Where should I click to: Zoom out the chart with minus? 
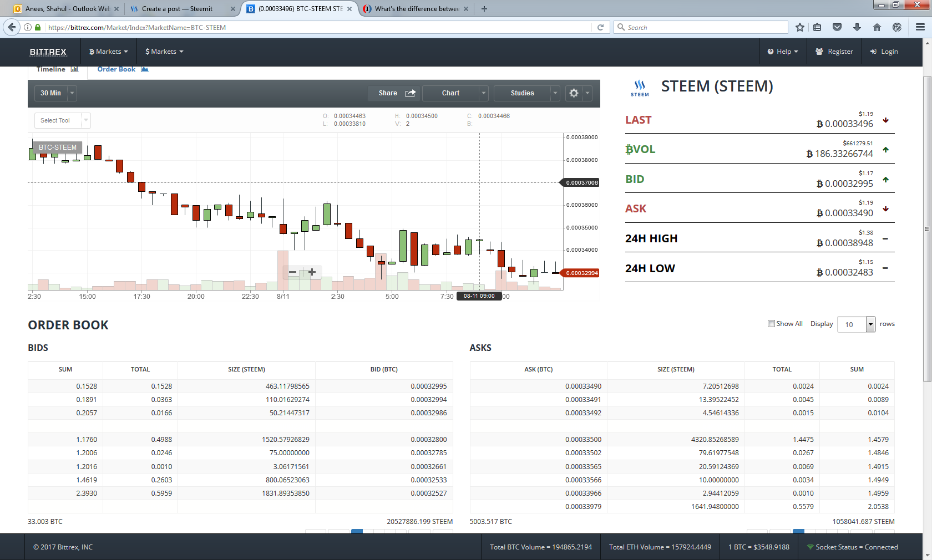(x=292, y=272)
